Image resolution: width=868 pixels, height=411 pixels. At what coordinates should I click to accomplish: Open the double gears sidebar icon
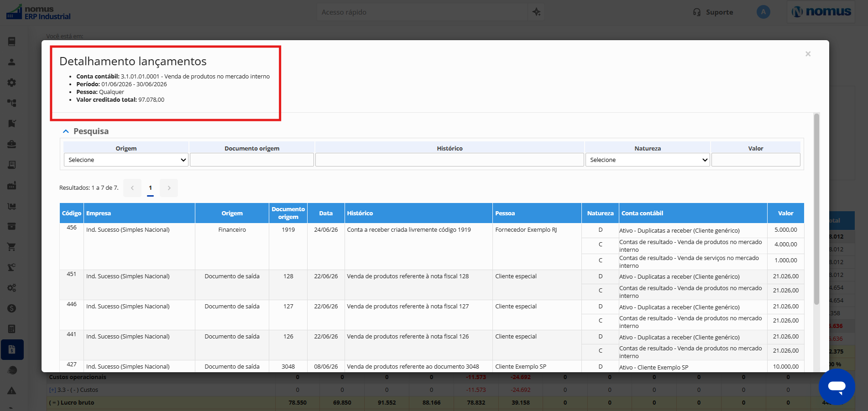pos(12,288)
